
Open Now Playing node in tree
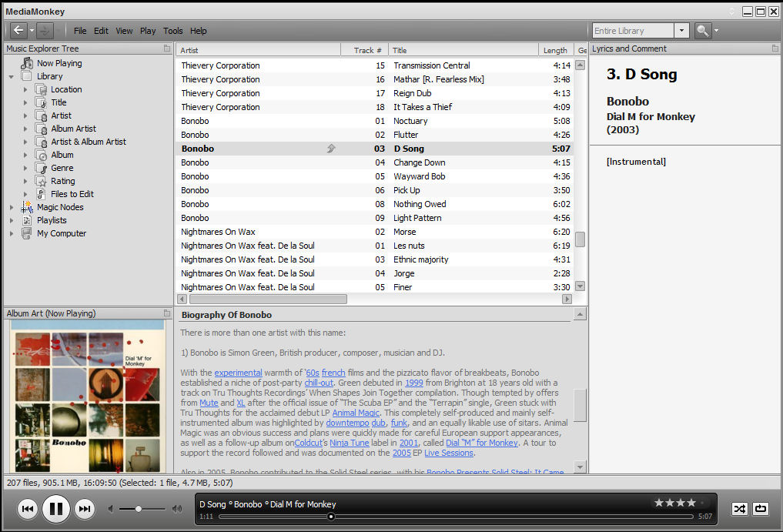[x=59, y=63]
